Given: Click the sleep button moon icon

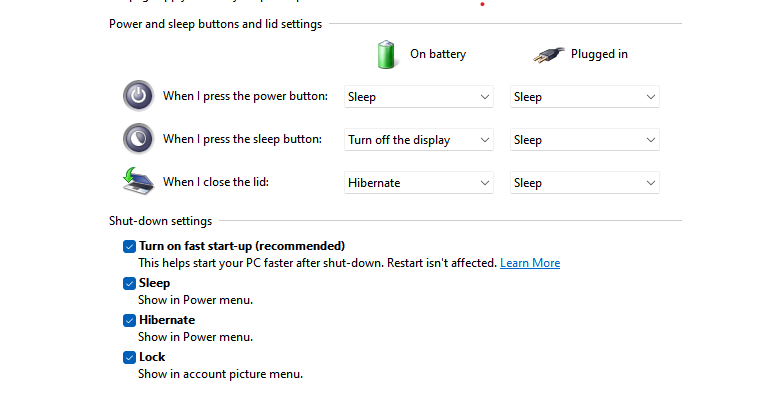Looking at the screenshot, I should (137, 138).
